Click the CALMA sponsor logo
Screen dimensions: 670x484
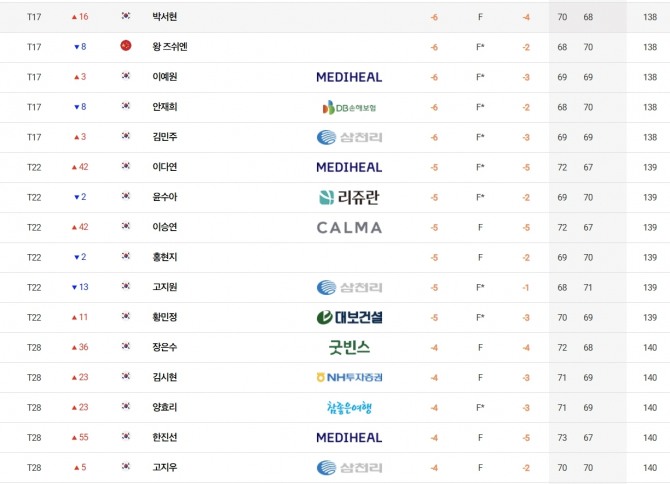click(349, 227)
